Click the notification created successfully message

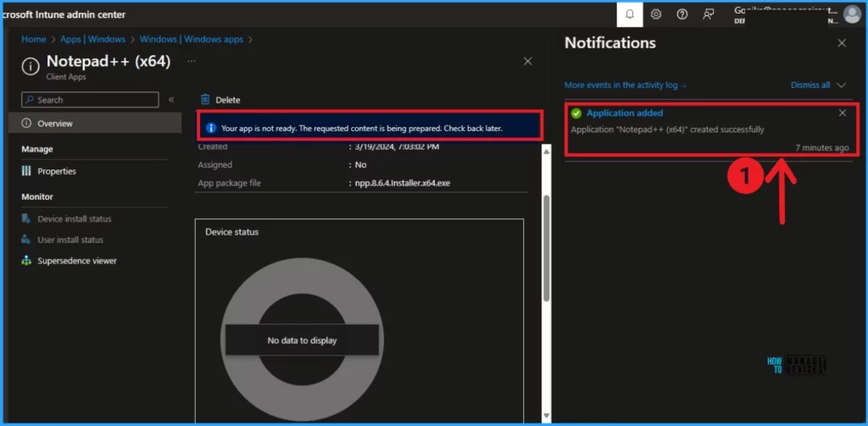[x=667, y=130]
